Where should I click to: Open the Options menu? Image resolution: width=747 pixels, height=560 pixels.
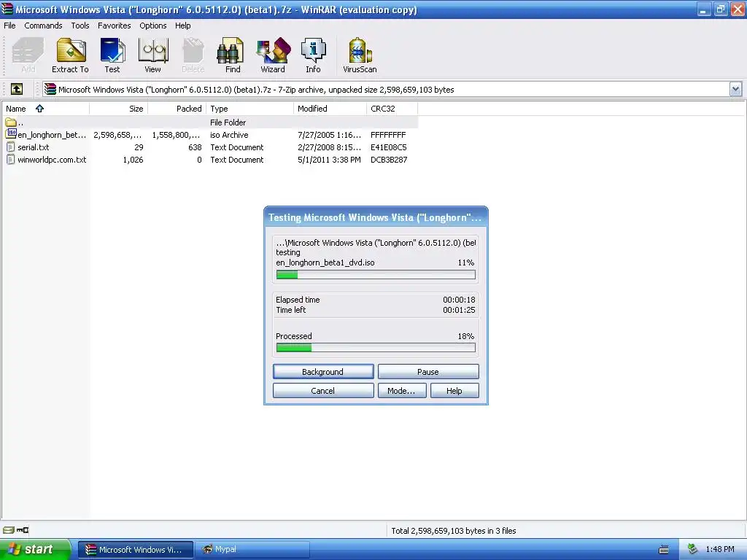point(153,26)
